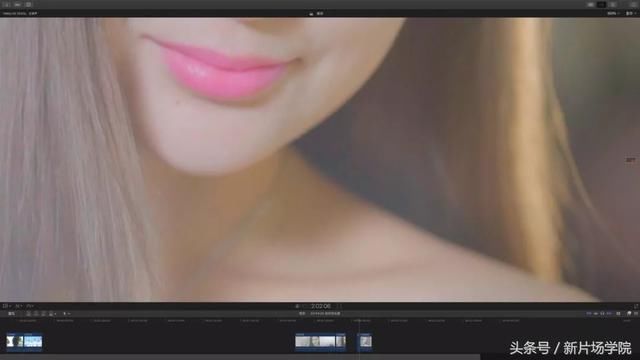The image size is (640, 360).
Task: Open the viewer zoom percentage dropdown
Action: 613,13
